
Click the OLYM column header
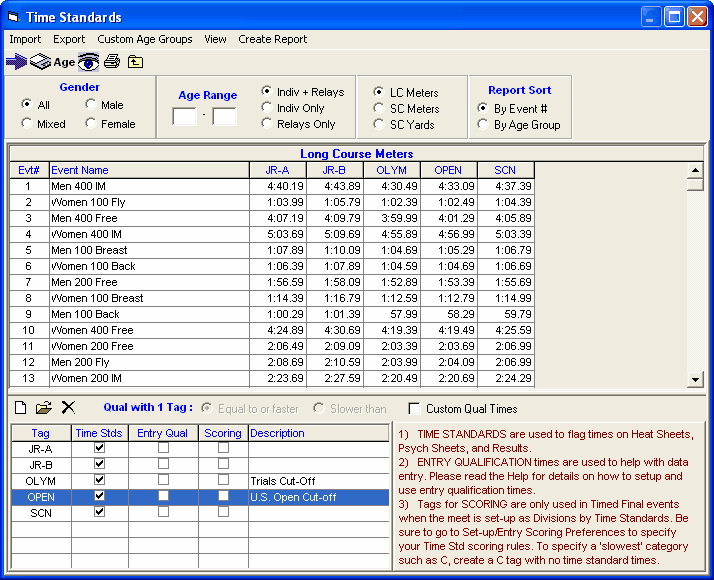click(392, 170)
